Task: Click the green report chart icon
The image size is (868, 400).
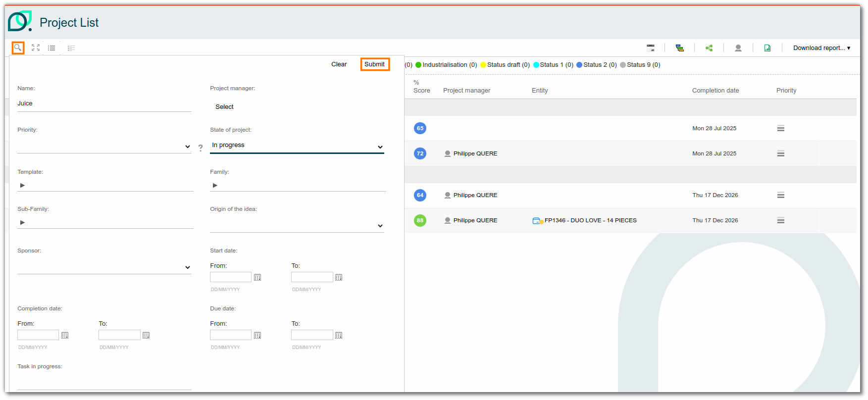Action: point(767,48)
